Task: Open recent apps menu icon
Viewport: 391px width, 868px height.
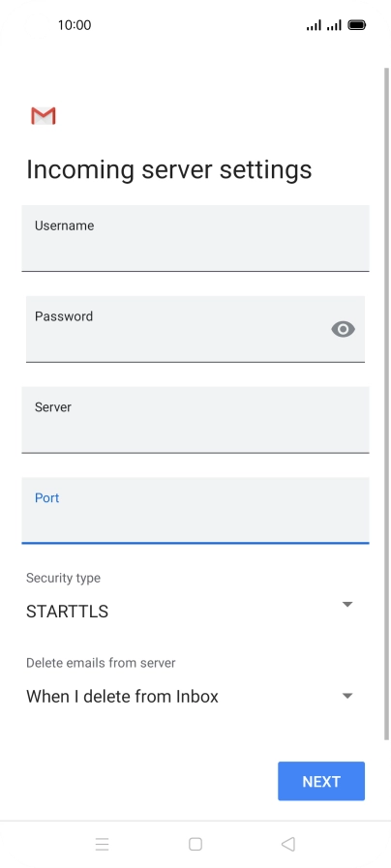Action: (x=102, y=844)
